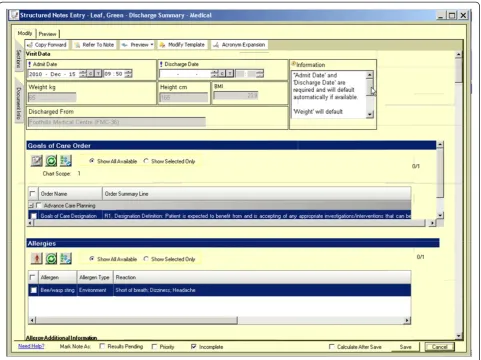Collapse the Advance Care Planning group
Image resolution: width=481 pixels, height=360 pixels.
pyautogui.click(x=31, y=205)
